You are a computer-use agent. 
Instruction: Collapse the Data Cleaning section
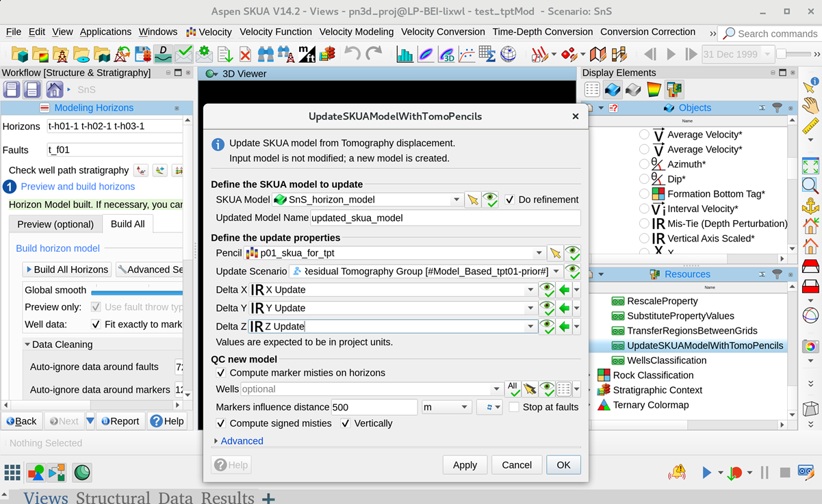click(x=58, y=345)
